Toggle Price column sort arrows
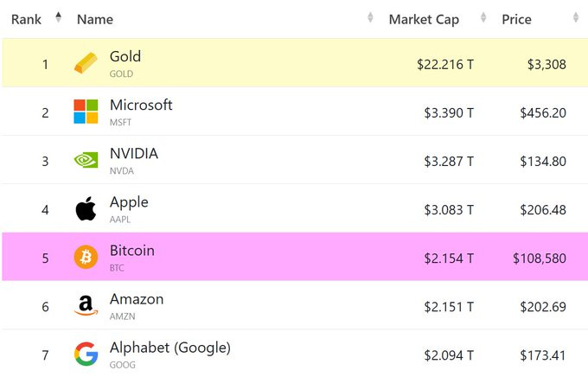Image resolution: width=588 pixels, height=377 pixels. point(576,17)
